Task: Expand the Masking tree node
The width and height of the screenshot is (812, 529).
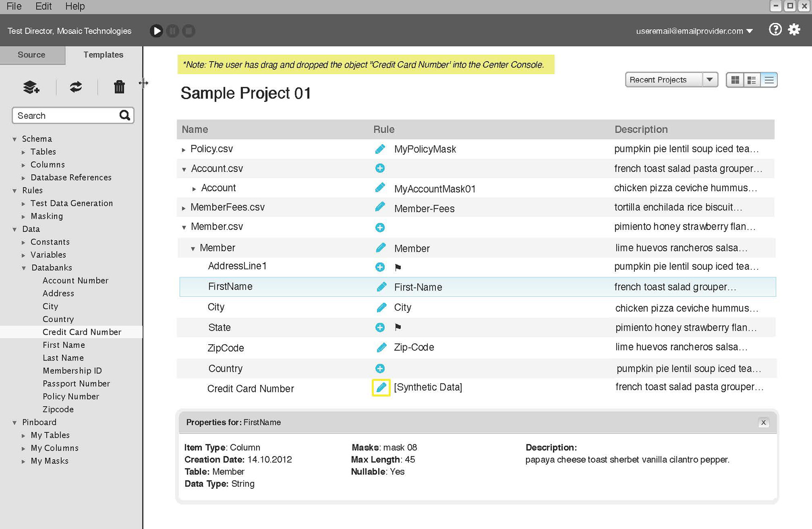Action: click(24, 217)
